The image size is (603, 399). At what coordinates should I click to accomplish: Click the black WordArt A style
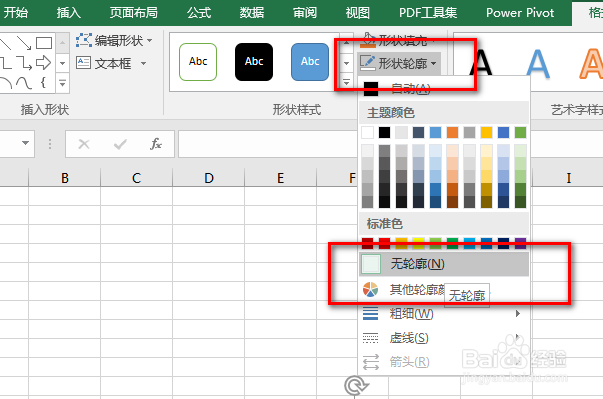[x=480, y=63]
